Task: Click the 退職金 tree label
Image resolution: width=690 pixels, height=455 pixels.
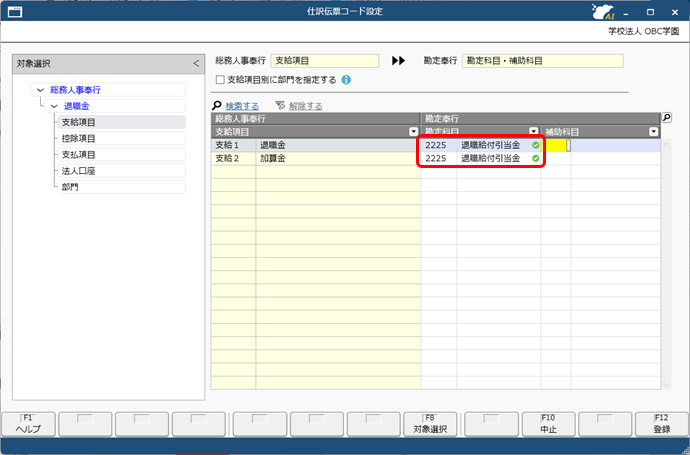Action: (x=77, y=106)
